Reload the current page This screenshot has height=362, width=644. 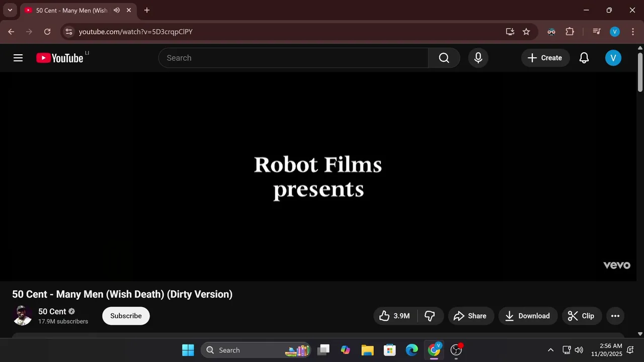click(x=47, y=32)
